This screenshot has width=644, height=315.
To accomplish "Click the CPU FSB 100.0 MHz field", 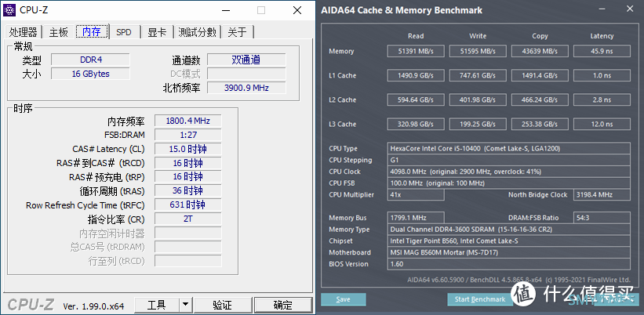I will click(x=509, y=183).
